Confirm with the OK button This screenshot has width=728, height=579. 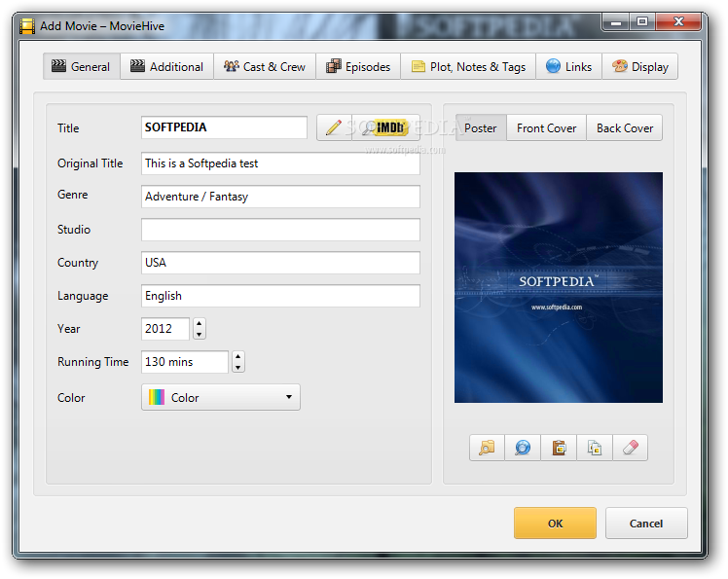[x=555, y=524]
